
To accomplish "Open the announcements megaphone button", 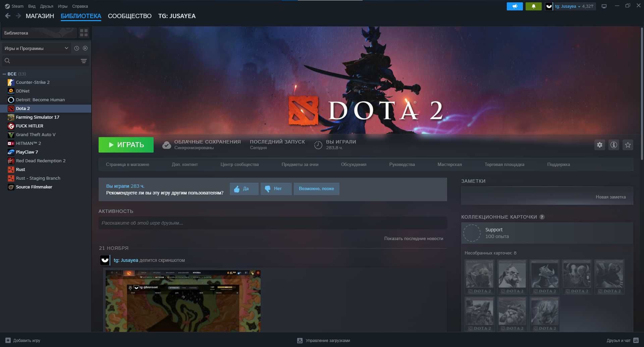I will click(x=515, y=6).
